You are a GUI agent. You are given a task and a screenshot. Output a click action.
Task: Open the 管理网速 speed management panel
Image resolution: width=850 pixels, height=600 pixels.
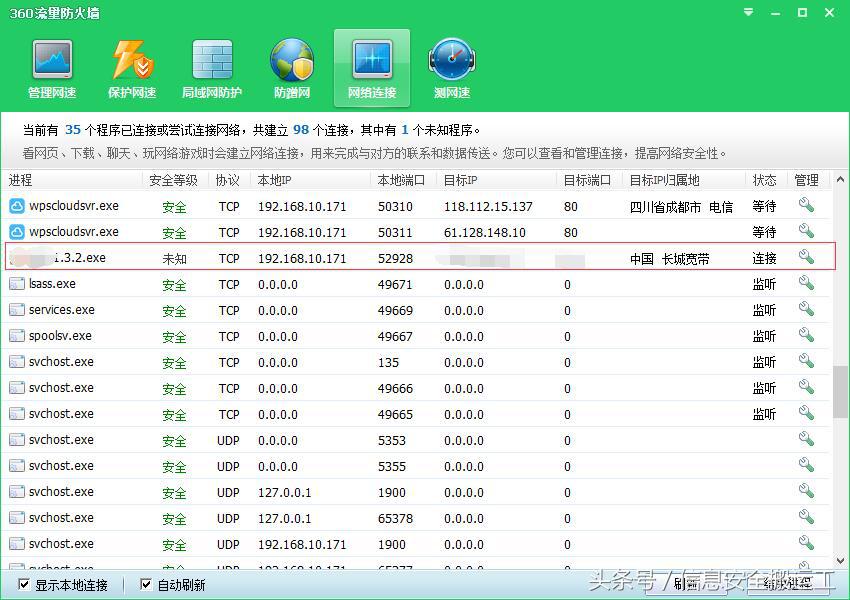51,67
